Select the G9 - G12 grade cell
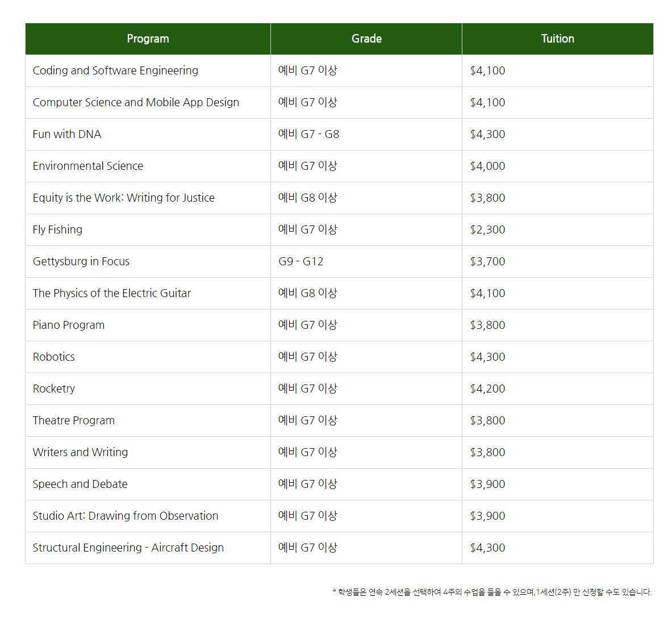This screenshot has width=672, height=618. (x=300, y=261)
